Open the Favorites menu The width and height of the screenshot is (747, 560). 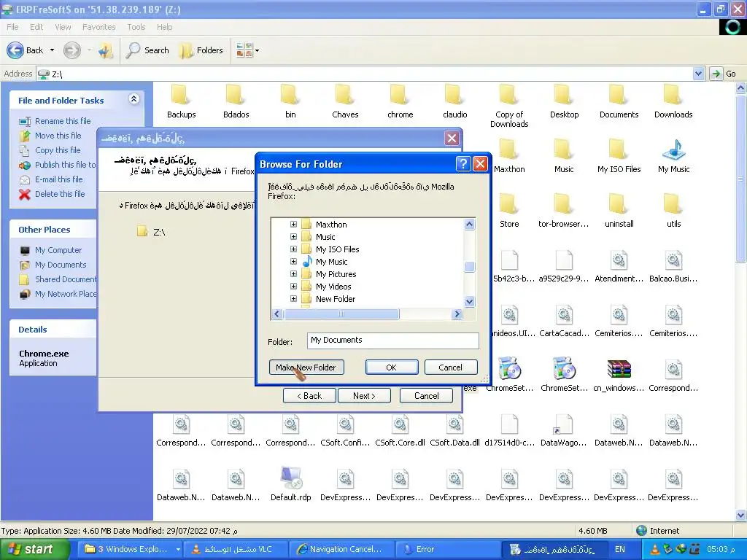(98, 27)
